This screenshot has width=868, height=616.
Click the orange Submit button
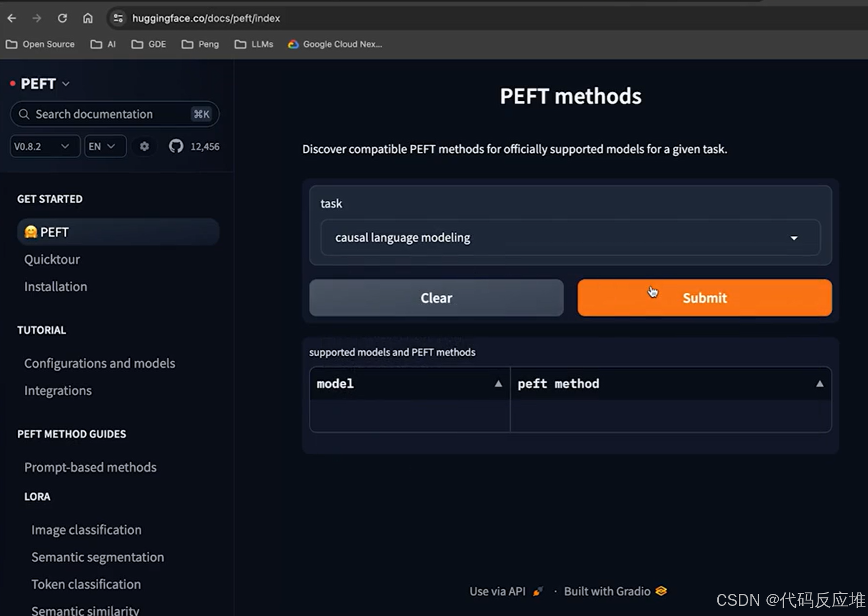pyautogui.click(x=704, y=298)
